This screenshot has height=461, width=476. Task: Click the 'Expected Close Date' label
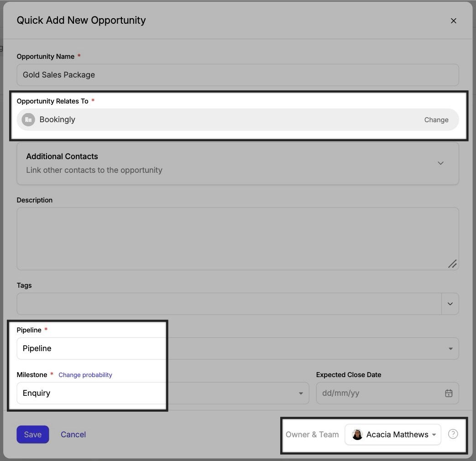pos(349,374)
